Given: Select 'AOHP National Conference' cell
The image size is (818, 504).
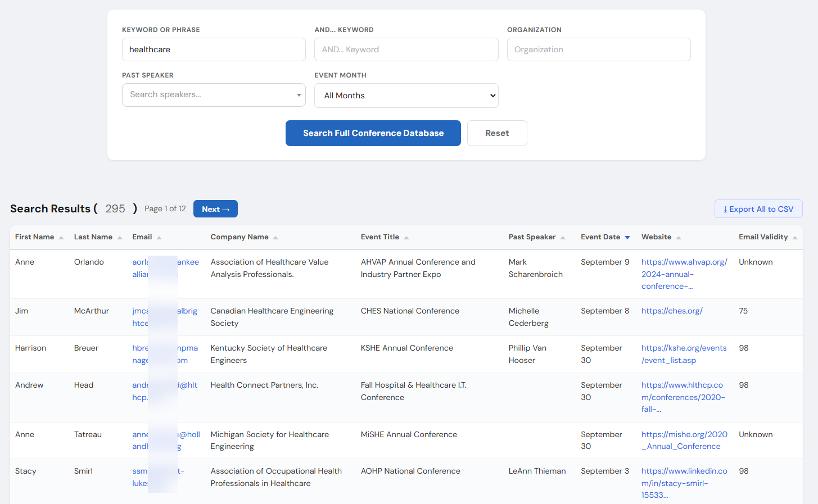Looking at the screenshot, I should coord(410,471).
